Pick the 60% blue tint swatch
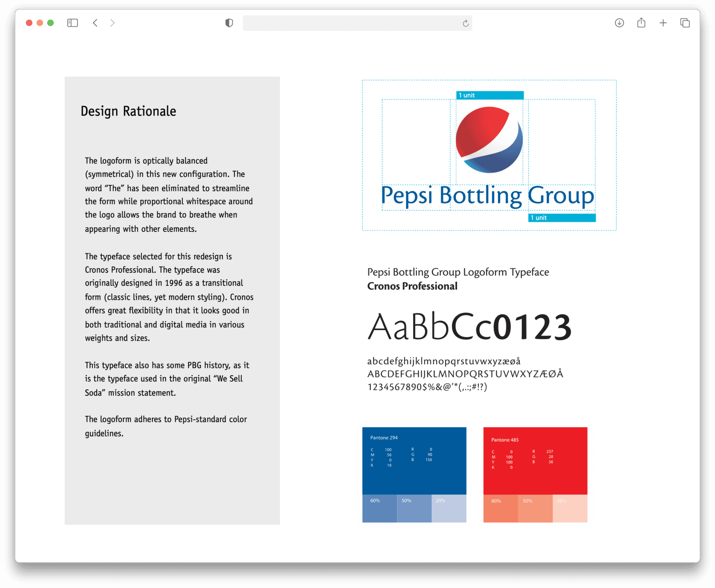This screenshot has width=715, height=588. coord(379,509)
